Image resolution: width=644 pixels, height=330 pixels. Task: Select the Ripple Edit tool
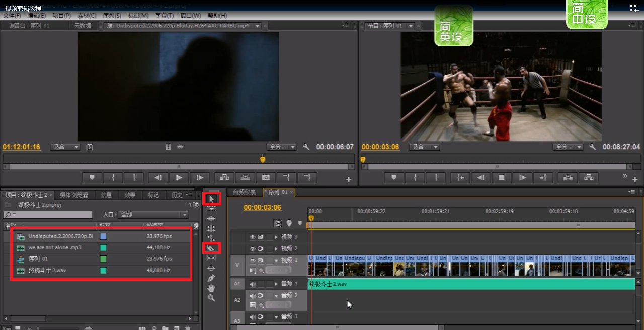(211, 219)
